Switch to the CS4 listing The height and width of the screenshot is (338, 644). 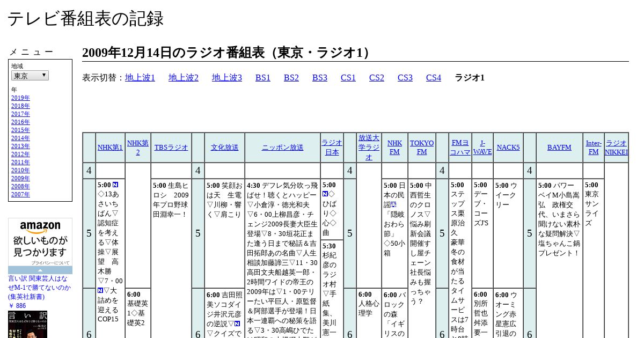(434, 78)
